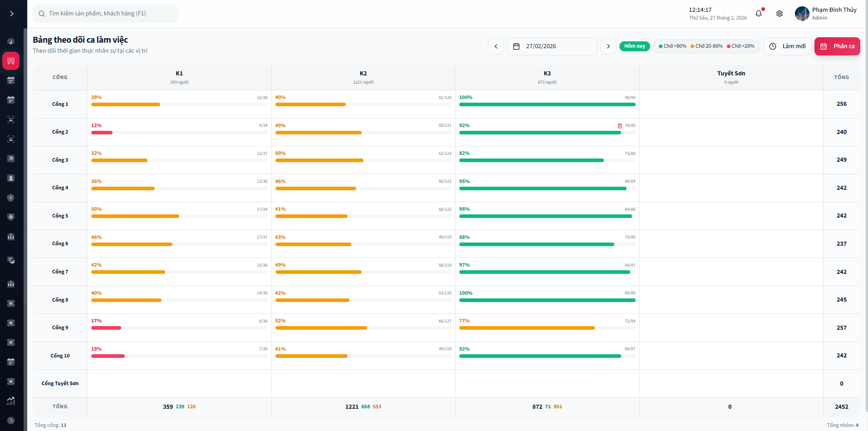The height and width of the screenshot is (431, 868).
Task: Toggle the Chờ 20-80% legend filter
Action: point(706,46)
